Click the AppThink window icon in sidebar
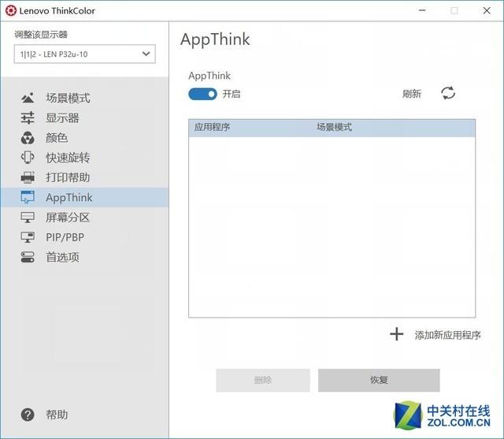504x439 pixels. pos(28,197)
